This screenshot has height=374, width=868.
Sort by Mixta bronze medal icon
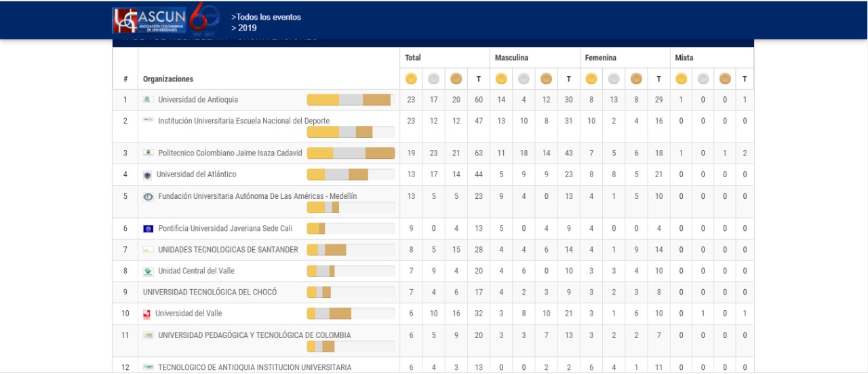pos(725,79)
